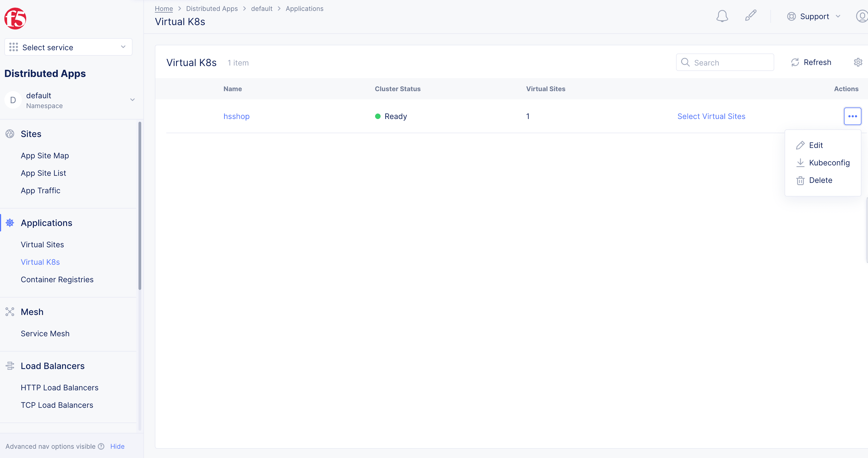Click the Mesh section icon
The height and width of the screenshot is (458, 868).
click(x=10, y=312)
